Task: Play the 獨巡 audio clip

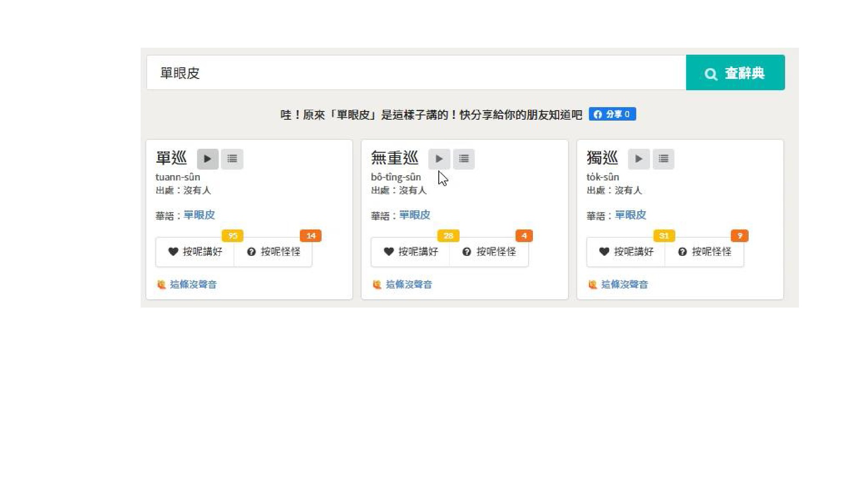Action: (638, 159)
